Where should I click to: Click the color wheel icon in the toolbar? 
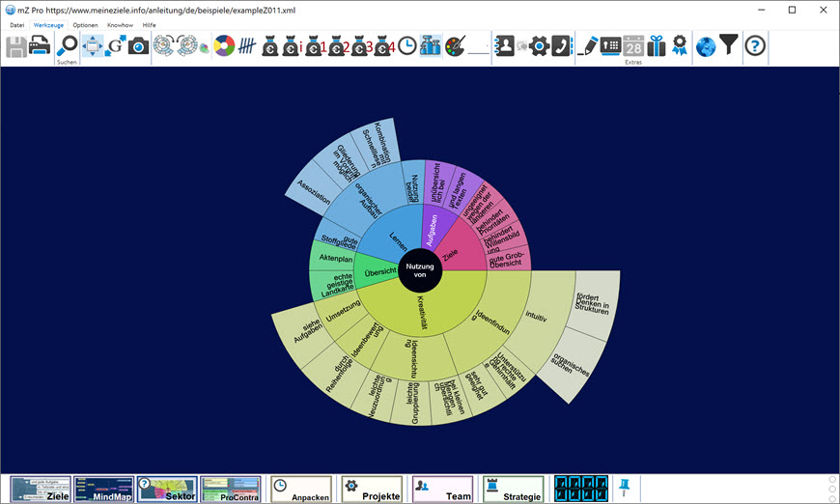pyautogui.click(x=224, y=45)
